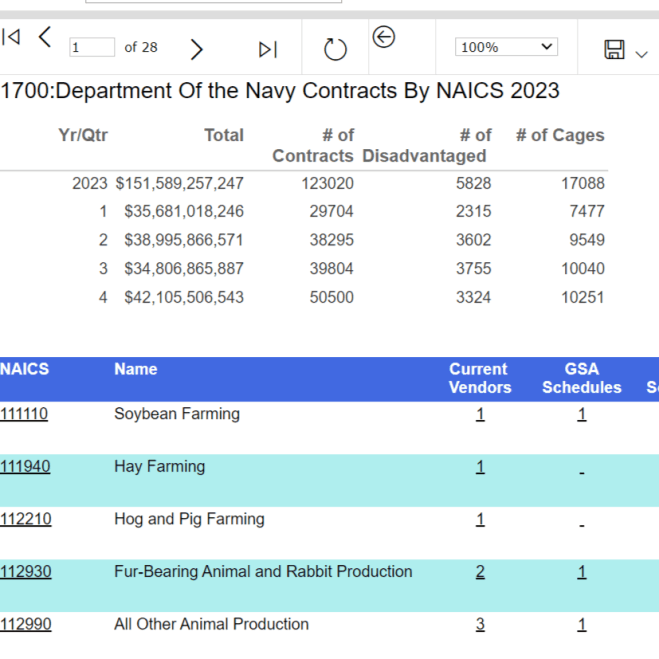Click the previous page arrow
This screenshot has height=659, width=659.
[x=44, y=38]
